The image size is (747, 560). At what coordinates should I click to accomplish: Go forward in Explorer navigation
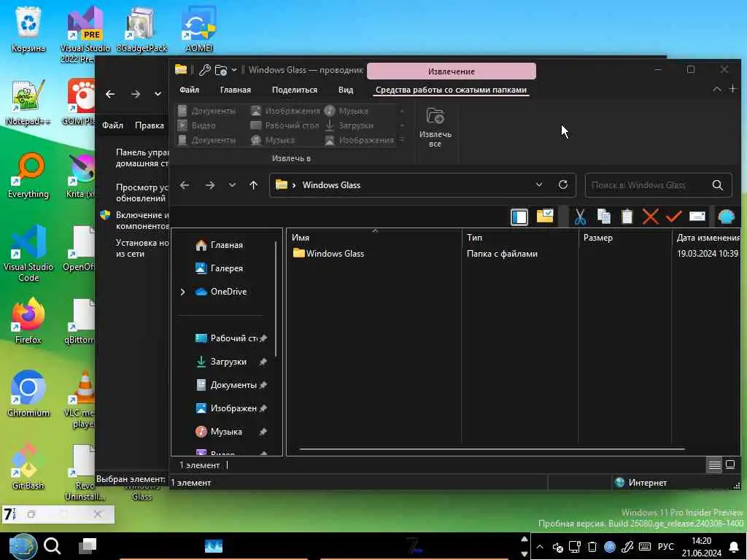tap(210, 185)
